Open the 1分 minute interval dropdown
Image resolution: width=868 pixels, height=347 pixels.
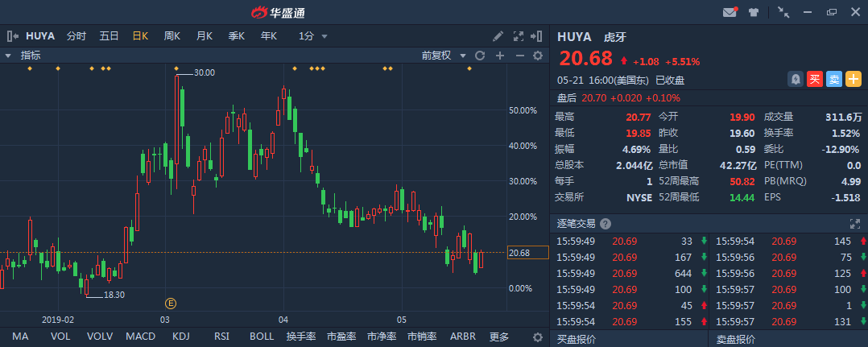(x=313, y=36)
